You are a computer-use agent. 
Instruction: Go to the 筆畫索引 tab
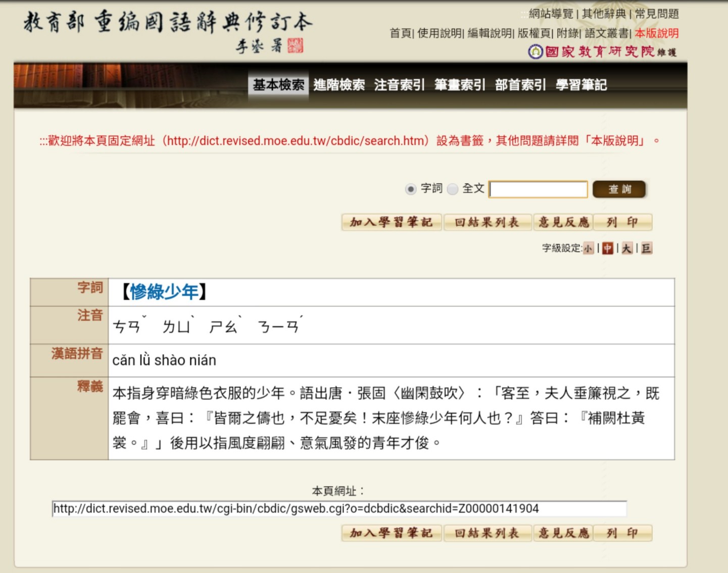pos(460,85)
